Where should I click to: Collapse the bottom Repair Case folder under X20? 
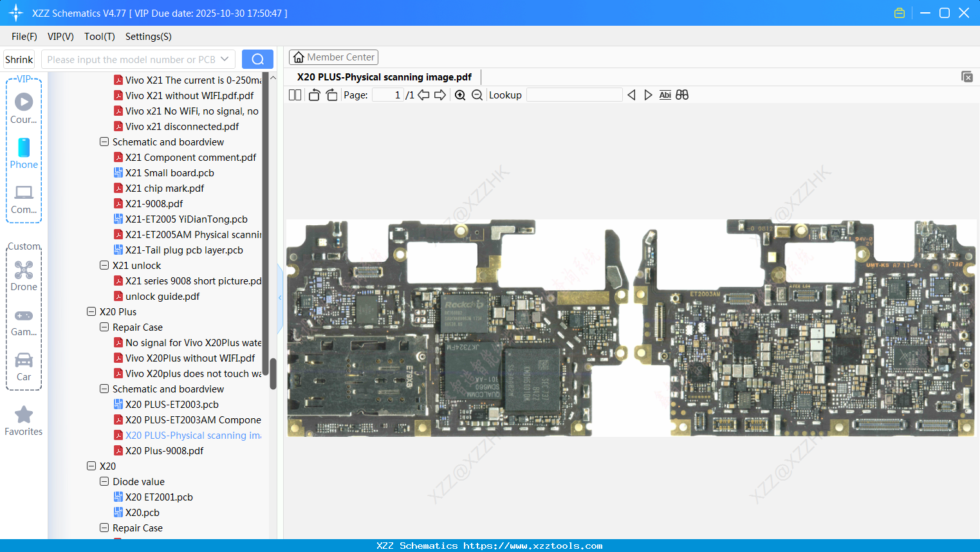point(104,528)
